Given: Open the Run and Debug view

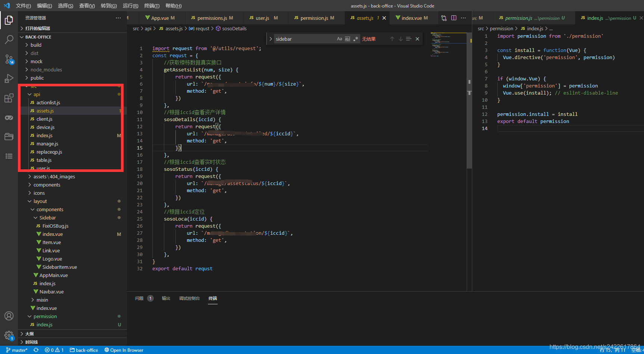Looking at the screenshot, I should coord(9,79).
